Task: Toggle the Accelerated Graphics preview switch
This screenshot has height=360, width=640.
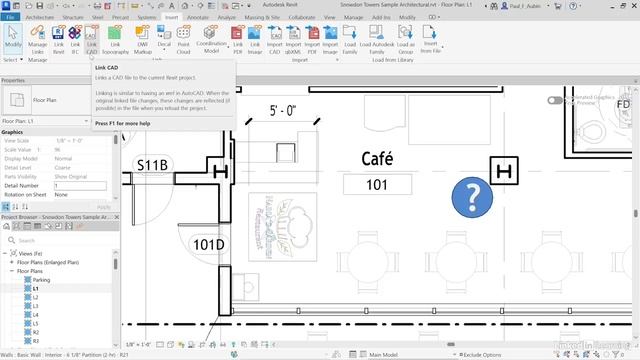Action: 555,100
